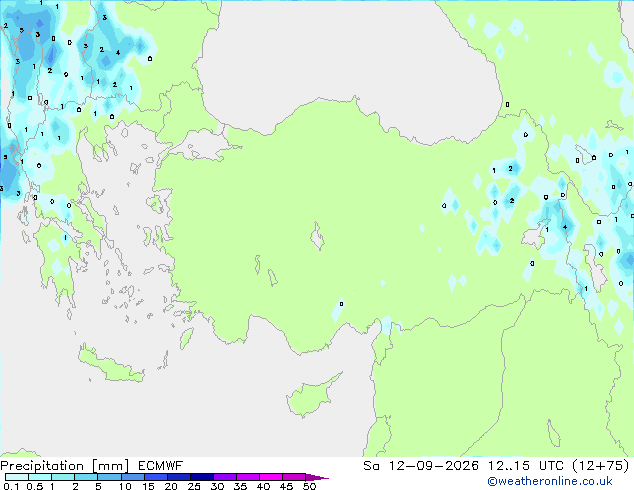634x490 pixels.
Task: Click the forecast date 12-09-2026 label
Action: coord(433,466)
